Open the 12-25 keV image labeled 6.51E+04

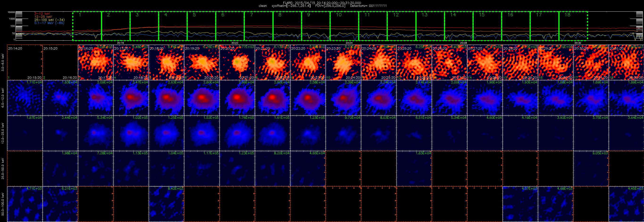[x=414, y=133]
